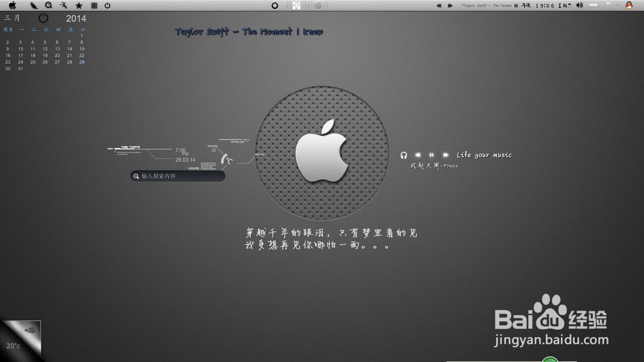Open the headphones icon in music widget
Screen dimensions: 644x362
click(x=404, y=155)
